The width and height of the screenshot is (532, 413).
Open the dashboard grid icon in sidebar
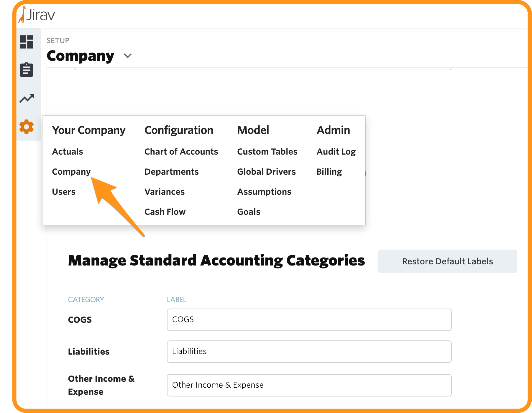coord(27,42)
